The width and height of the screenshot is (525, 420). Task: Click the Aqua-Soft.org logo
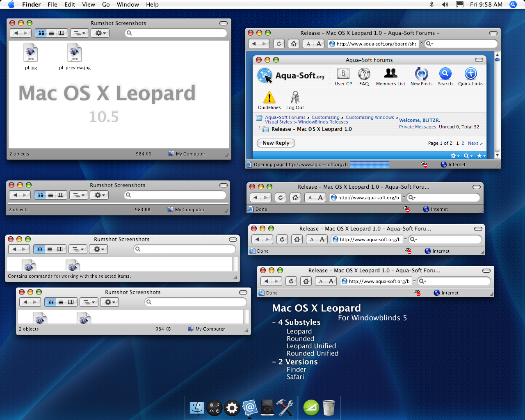point(290,76)
